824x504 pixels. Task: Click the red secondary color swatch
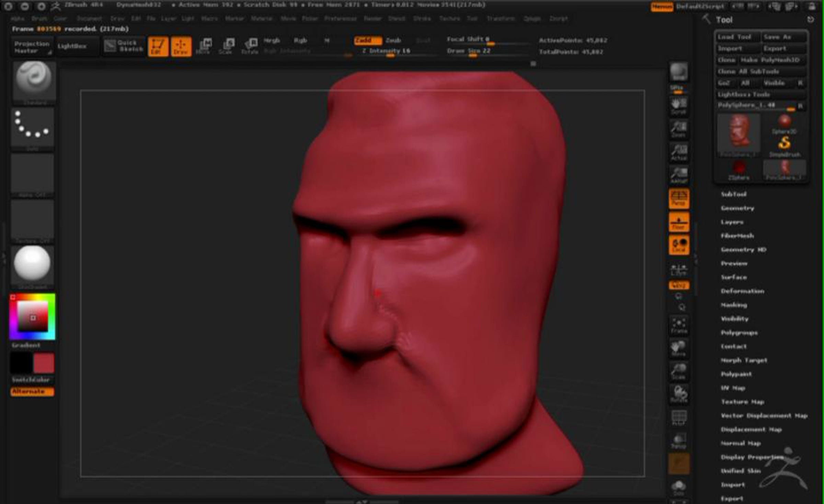coord(44,363)
